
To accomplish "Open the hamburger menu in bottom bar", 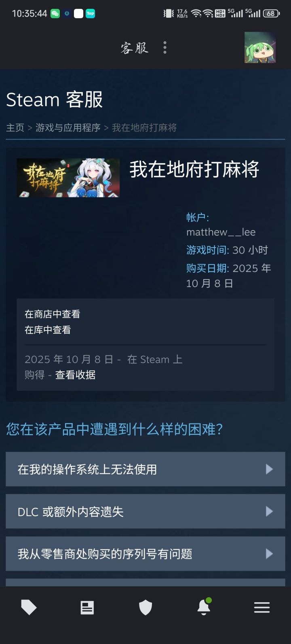I will point(262,607).
